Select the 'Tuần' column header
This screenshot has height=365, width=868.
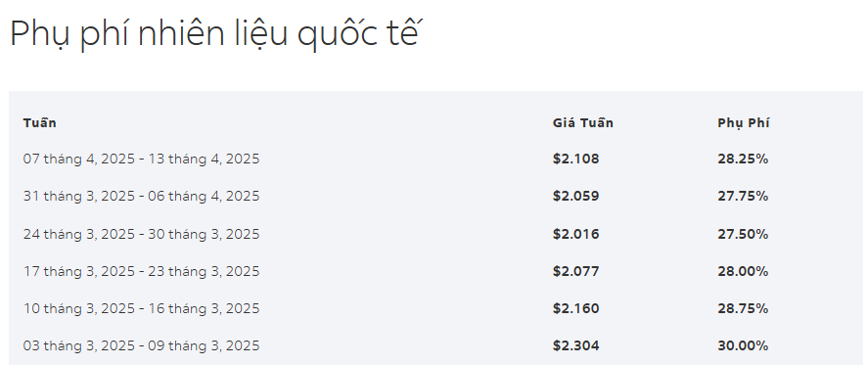coord(39,122)
